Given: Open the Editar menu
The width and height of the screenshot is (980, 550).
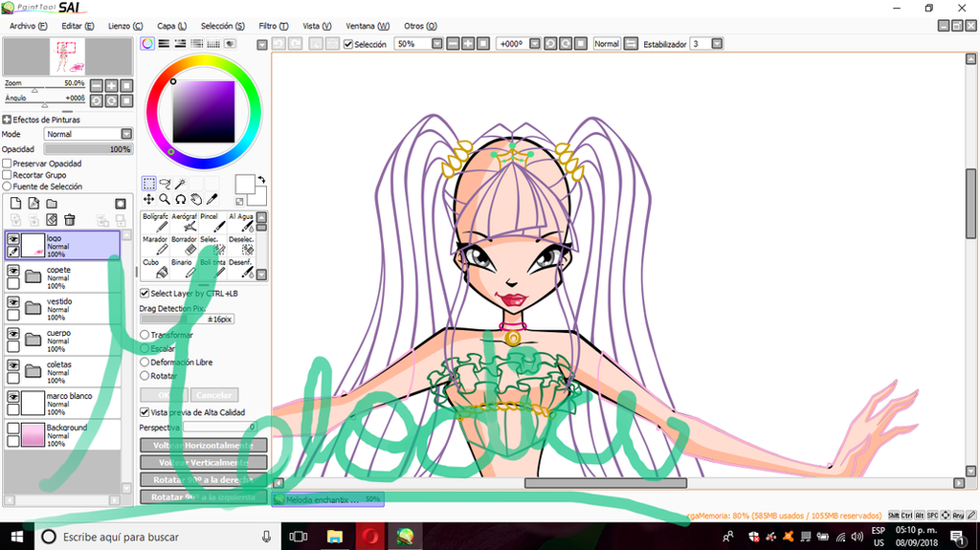Looking at the screenshot, I should [x=78, y=26].
